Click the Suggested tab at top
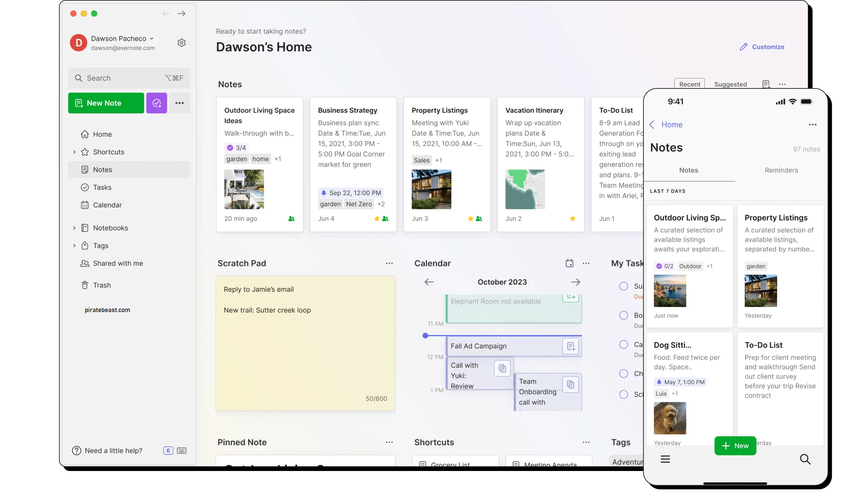This screenshot has width=868, height=492. pyautogui.click(x=730, y=83)
